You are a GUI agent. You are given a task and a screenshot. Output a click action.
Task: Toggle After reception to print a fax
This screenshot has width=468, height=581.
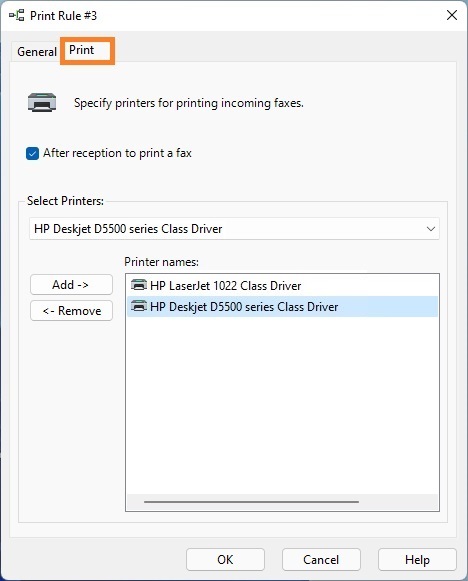(x=32, y=153)
